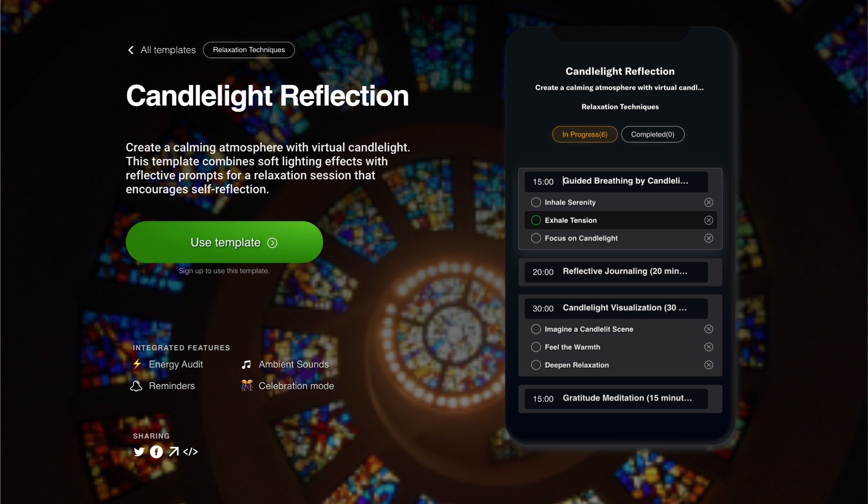Click the Use template button
Image resolution: width=868 pixels, height=504 pixels.
(224, 242)
